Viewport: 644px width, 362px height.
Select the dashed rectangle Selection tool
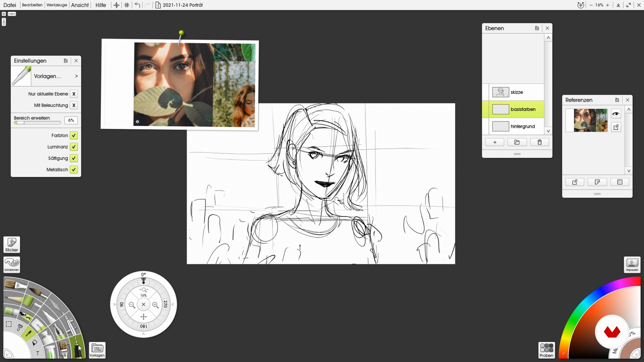(x=9, y=324)
